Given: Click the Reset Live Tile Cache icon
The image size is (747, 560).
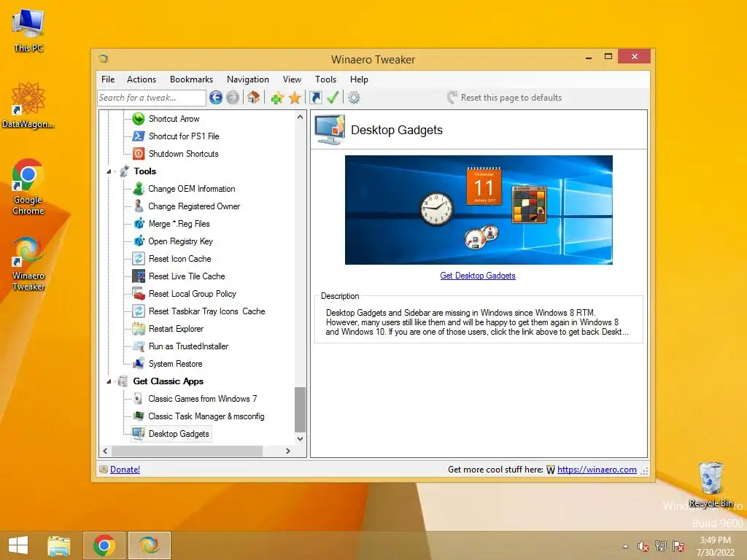Looking at the screenshot, I should [139, 276].
